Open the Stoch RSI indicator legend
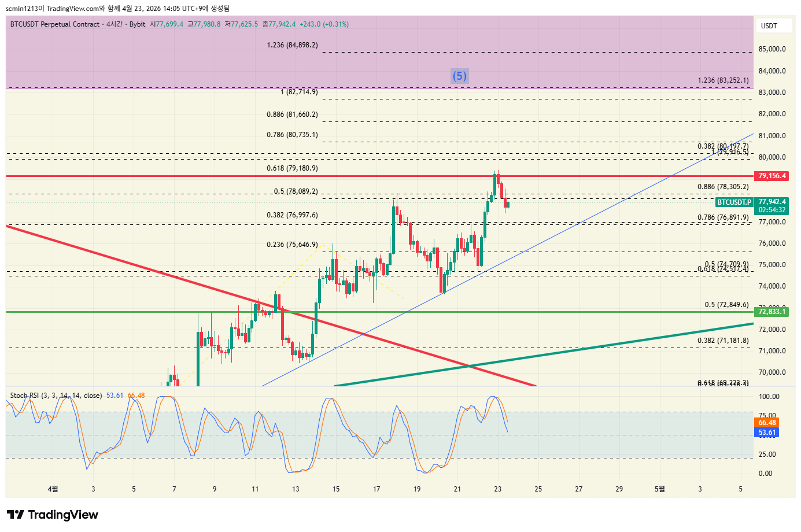 coord(56,396)
